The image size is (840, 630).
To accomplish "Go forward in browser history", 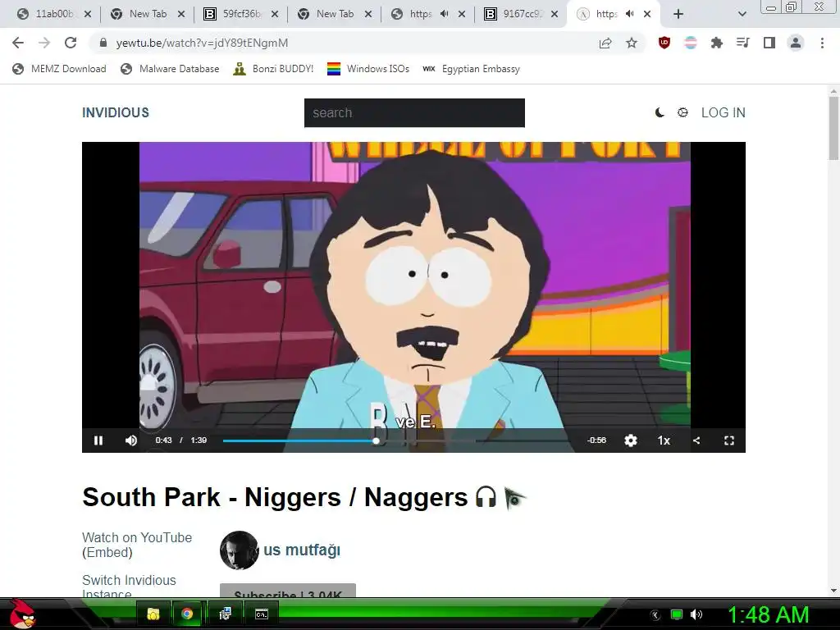I will pos(44,43).
